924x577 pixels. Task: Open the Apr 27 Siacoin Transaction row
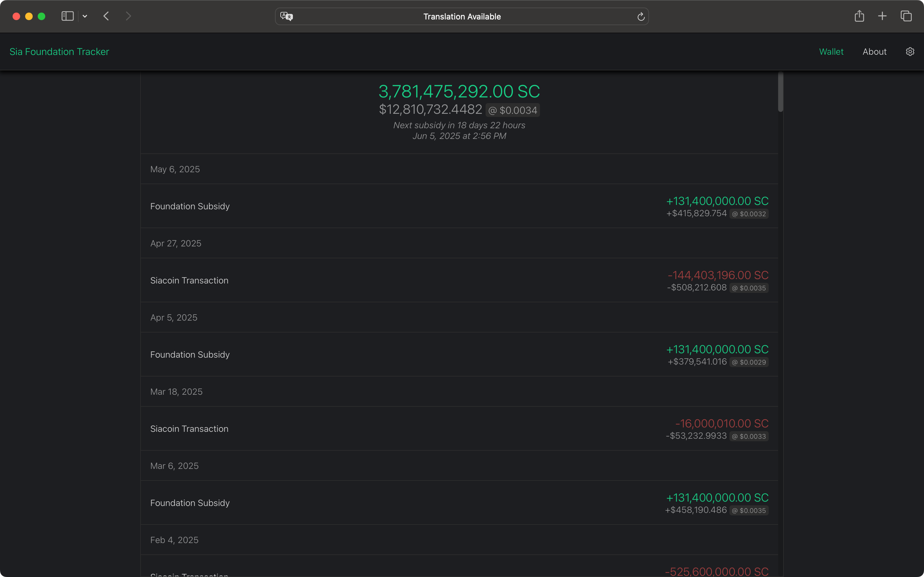459,280
